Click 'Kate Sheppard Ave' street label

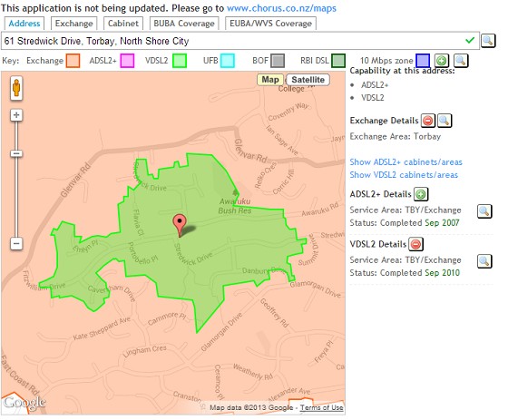pyautogui.click(x=102, y=328)
